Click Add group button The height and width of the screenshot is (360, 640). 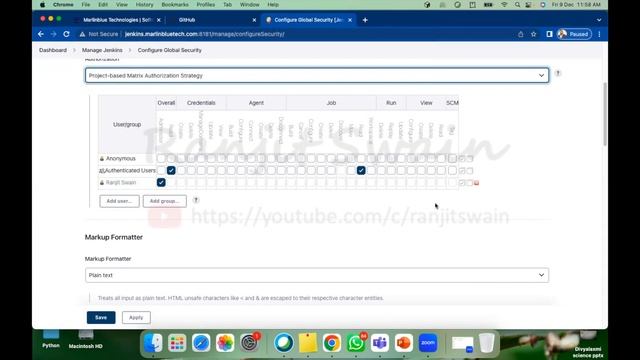pos(164,201)
